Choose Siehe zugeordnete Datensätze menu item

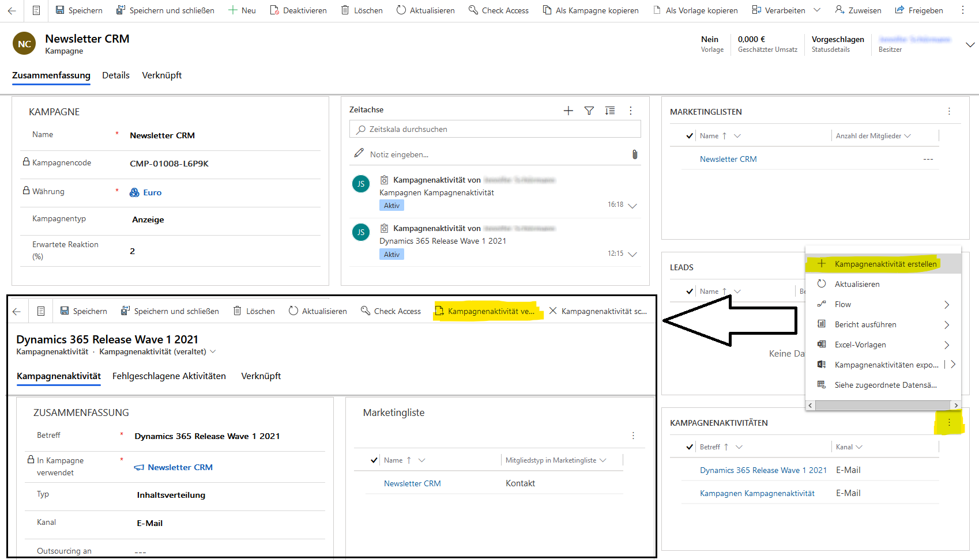coord(883,385)
